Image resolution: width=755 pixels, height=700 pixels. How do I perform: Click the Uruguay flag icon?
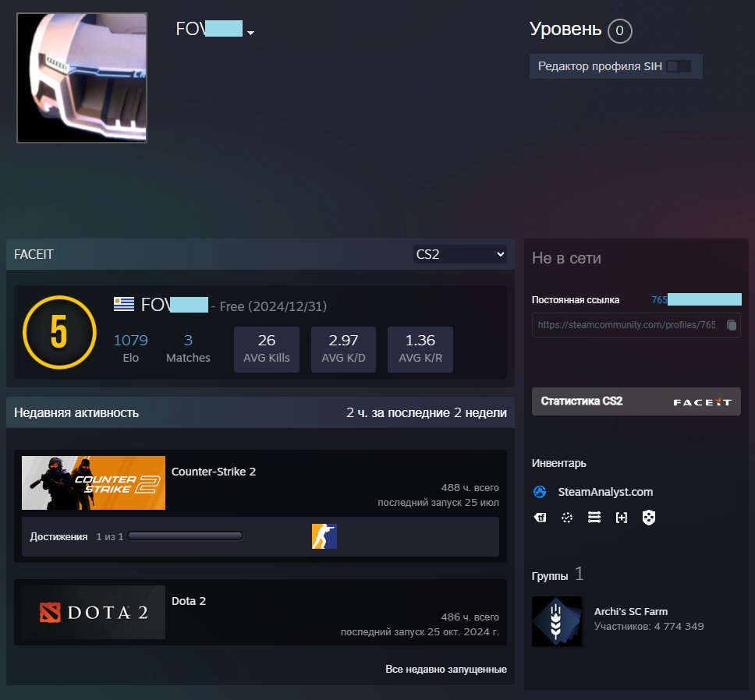click(x=124, y=304)
